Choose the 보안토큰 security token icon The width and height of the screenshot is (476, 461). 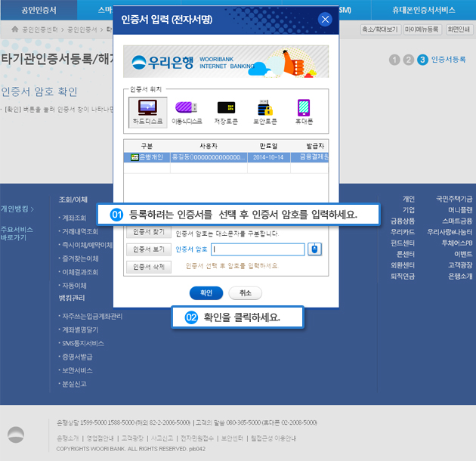pyautogui.click(x=265, y=113)
